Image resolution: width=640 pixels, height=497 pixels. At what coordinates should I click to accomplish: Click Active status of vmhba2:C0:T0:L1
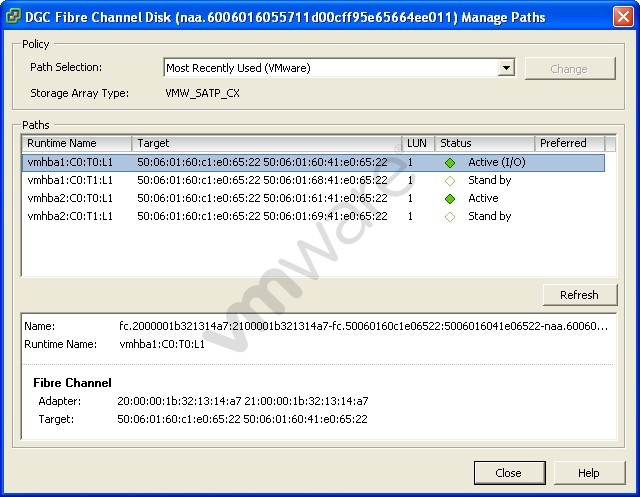point(483,198)
